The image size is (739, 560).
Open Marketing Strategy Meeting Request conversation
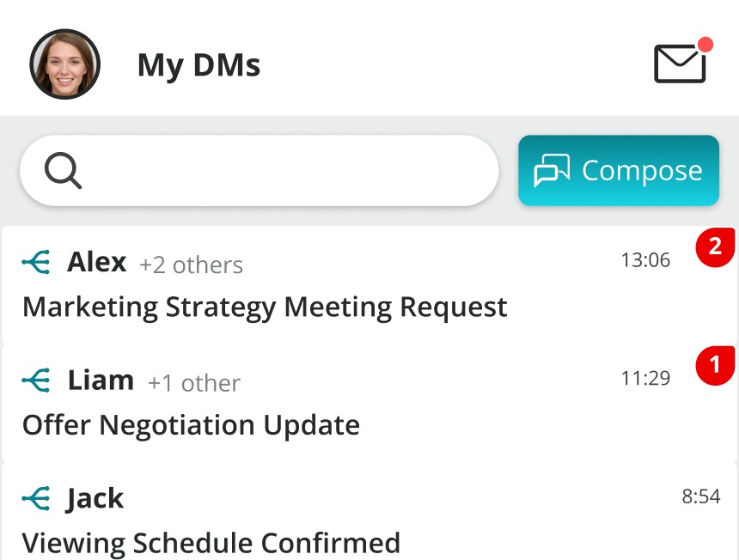[265, 307]
